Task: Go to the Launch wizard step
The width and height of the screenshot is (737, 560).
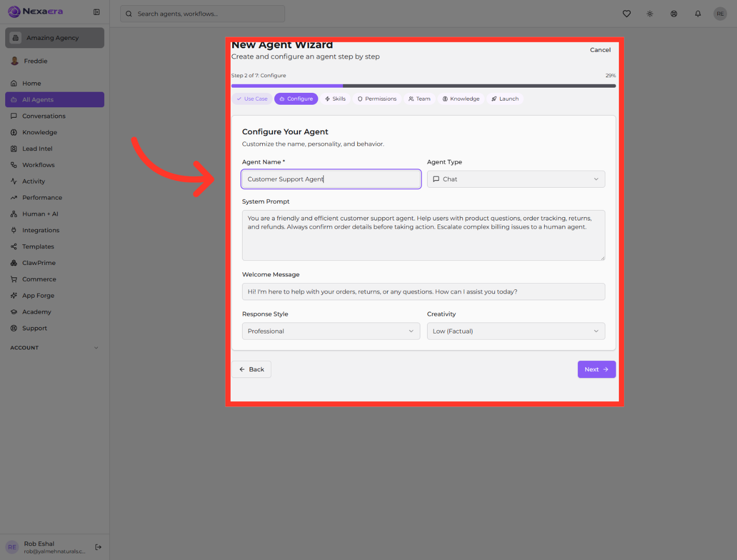Action: click(x=505, y=99)
